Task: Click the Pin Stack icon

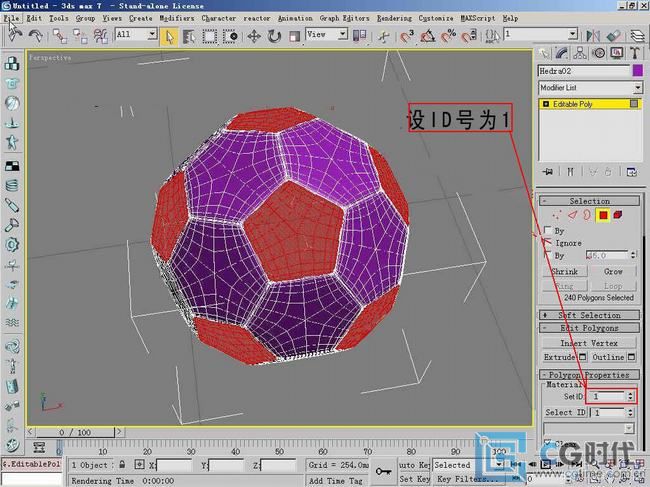Action: [x=548, y=172]
